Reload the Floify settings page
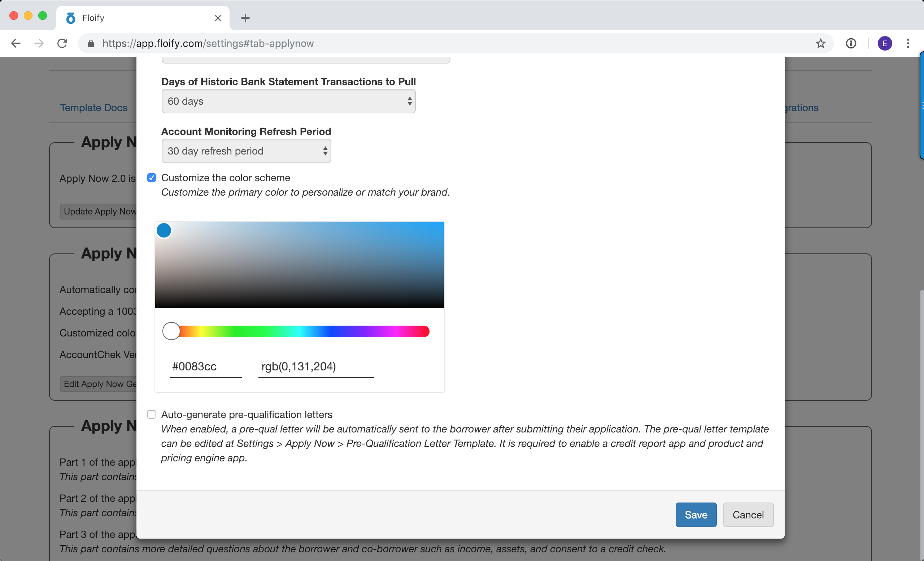The image size is (924, 561). pos(62,43)
